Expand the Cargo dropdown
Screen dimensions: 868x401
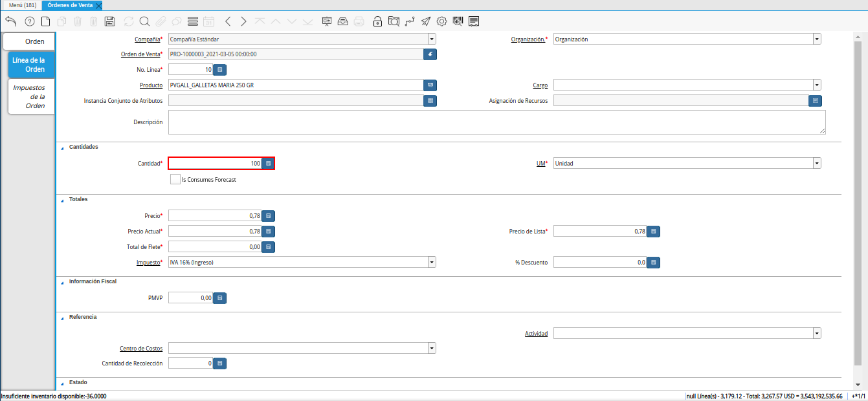pyautogui.click(x=817, y=85)
